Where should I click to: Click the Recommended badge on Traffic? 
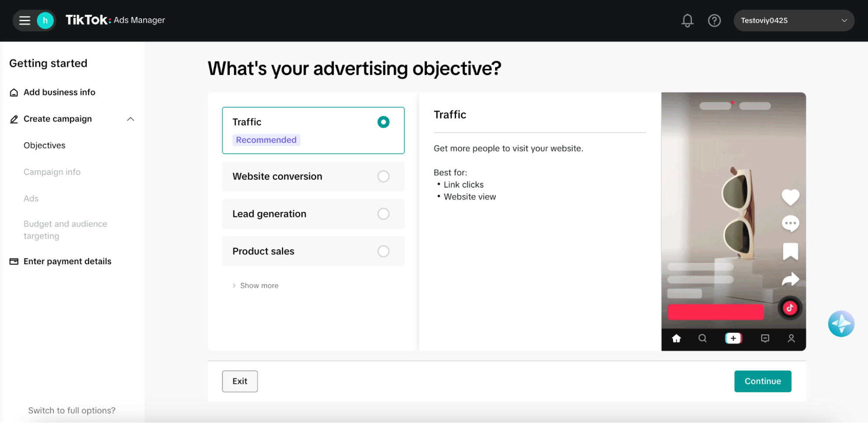point(266,140)
